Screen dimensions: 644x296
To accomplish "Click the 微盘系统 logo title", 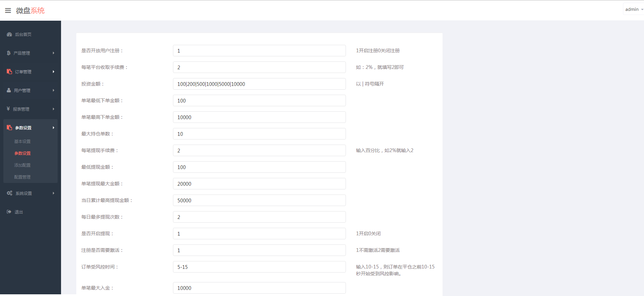I will 30,11.
